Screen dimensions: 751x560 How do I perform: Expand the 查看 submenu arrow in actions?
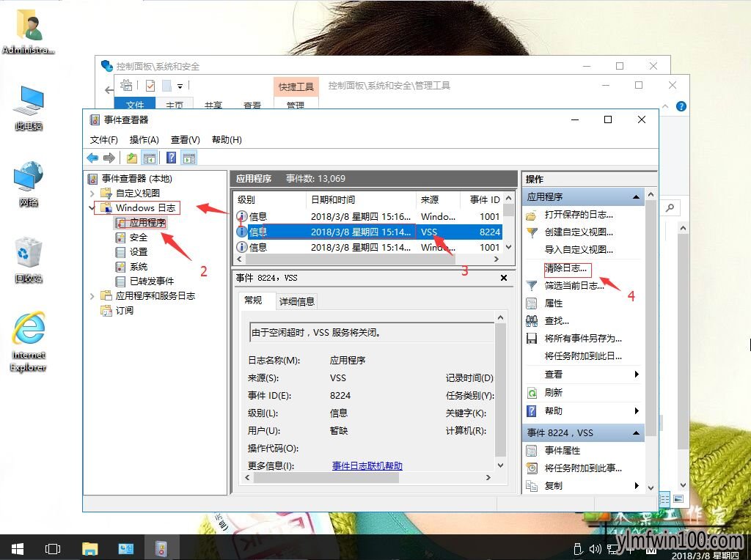pos(637,374)
